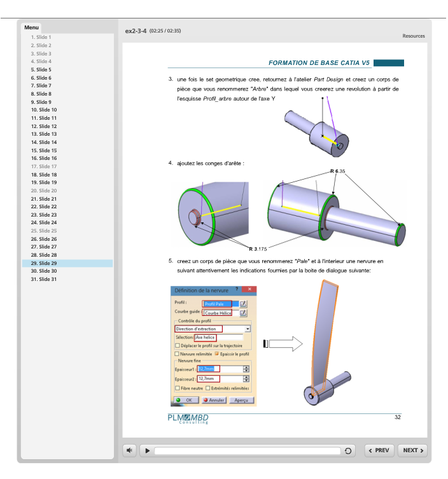
Task: Open the Resources link
Action: pos(413,36)
